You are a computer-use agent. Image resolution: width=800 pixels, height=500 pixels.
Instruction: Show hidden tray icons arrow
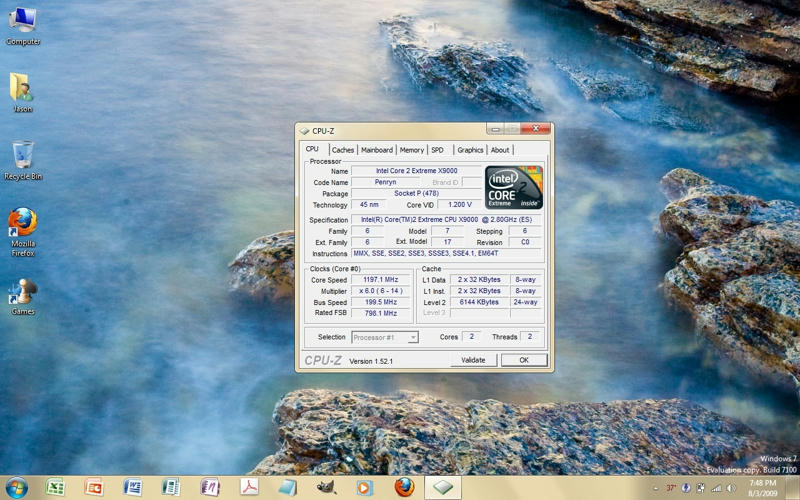[x=657, y=488]
